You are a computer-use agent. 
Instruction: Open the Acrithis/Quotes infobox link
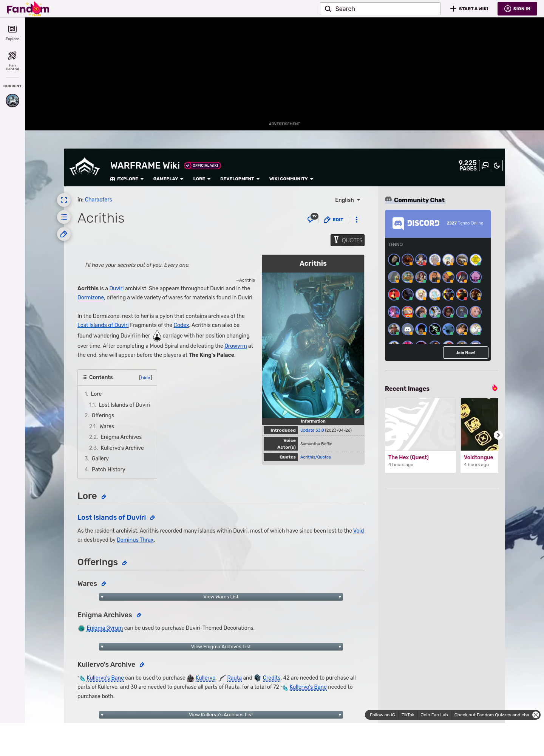tap(315, 457)
